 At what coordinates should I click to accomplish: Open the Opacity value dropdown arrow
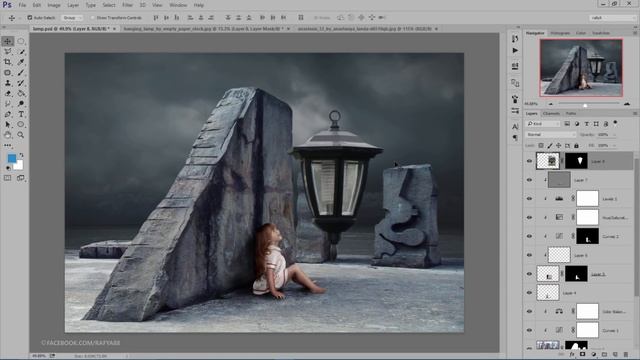(614, 134)
